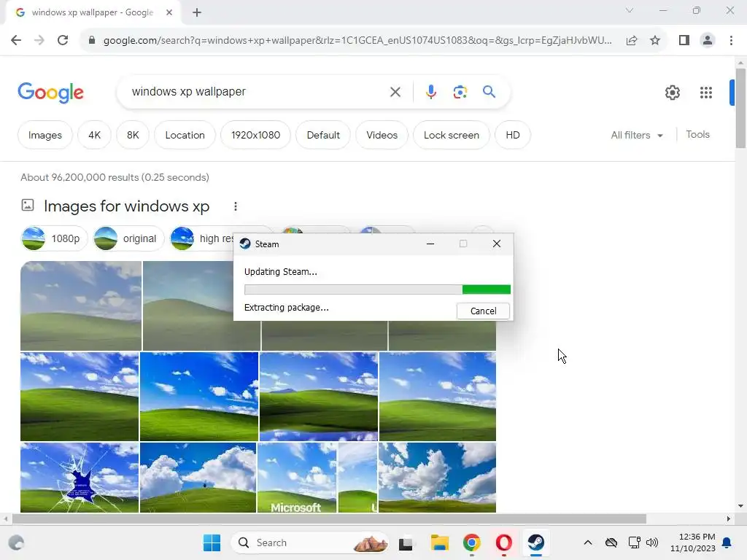This screenshot has width=747, height=560.
Task: Open the notification bell in the tray
Action: point(727,542)
